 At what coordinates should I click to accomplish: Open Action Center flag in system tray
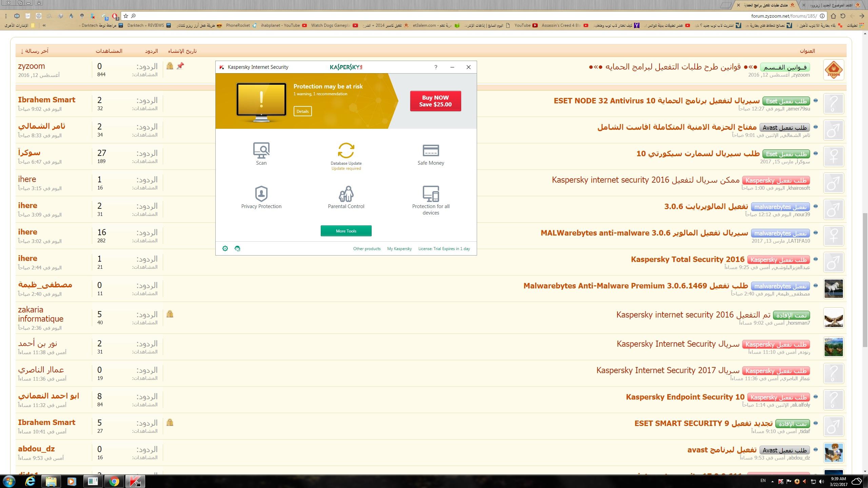click(789, 481)
